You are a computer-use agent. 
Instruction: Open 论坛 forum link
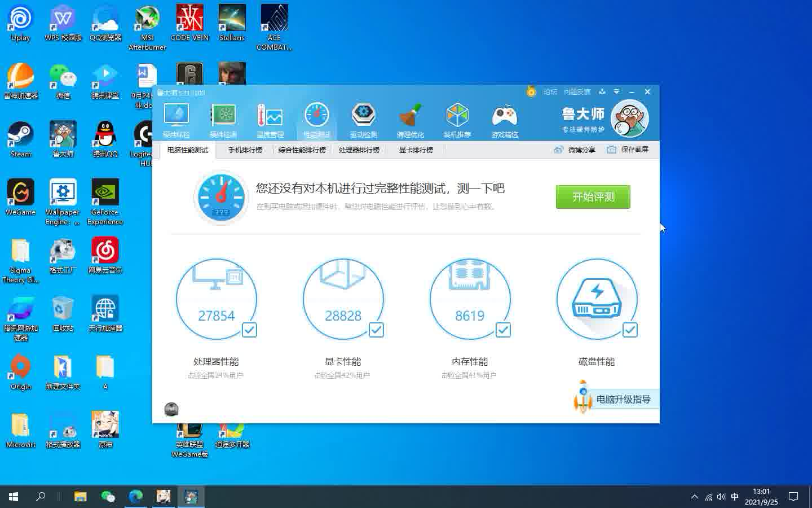550,91
